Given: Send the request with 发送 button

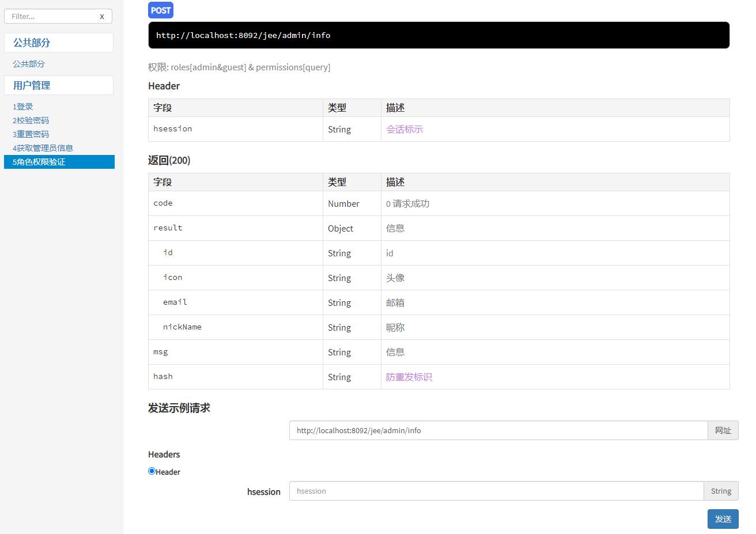Looking at the screenshot, I should pyautogui.click(x=723, y=519).
